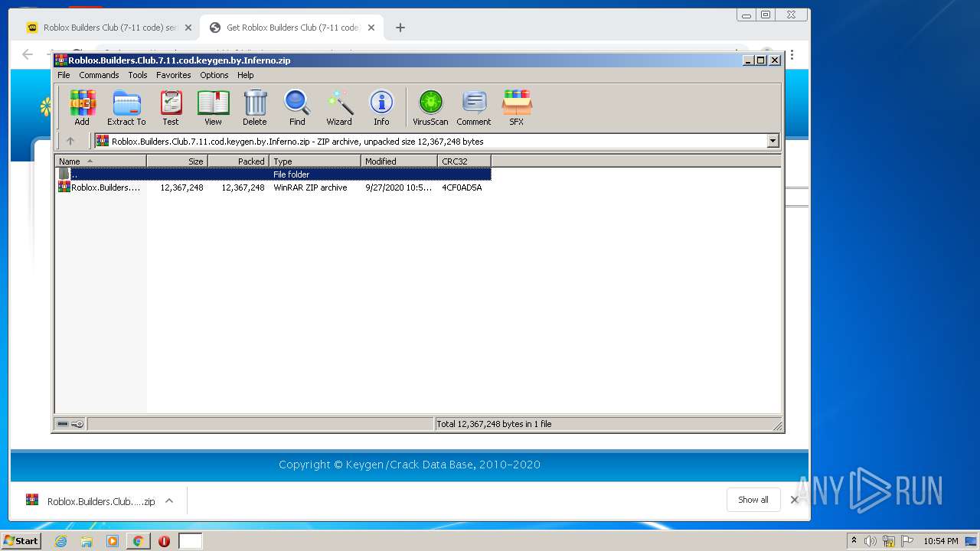980x551 pixels.
Task: Click the Add toolbar icon
Action: point(82,107)
